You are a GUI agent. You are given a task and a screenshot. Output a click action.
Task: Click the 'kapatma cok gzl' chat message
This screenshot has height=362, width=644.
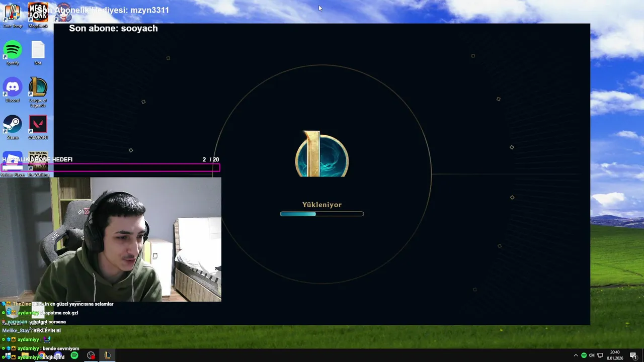[61, 313]
